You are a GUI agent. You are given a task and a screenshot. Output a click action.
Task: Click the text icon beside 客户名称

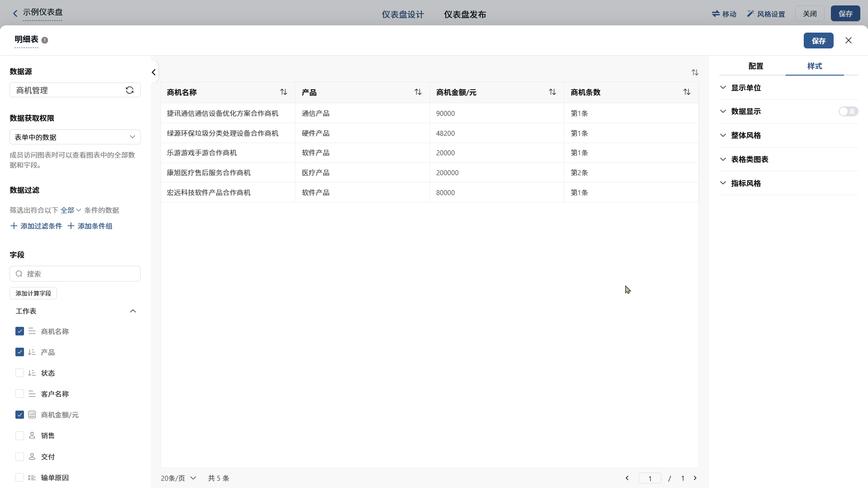[x=32, y=394]
